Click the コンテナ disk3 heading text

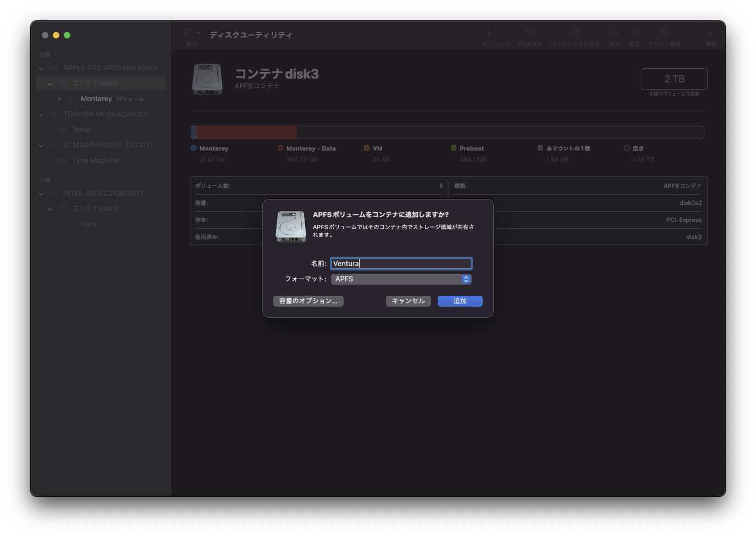pos(277,74)
